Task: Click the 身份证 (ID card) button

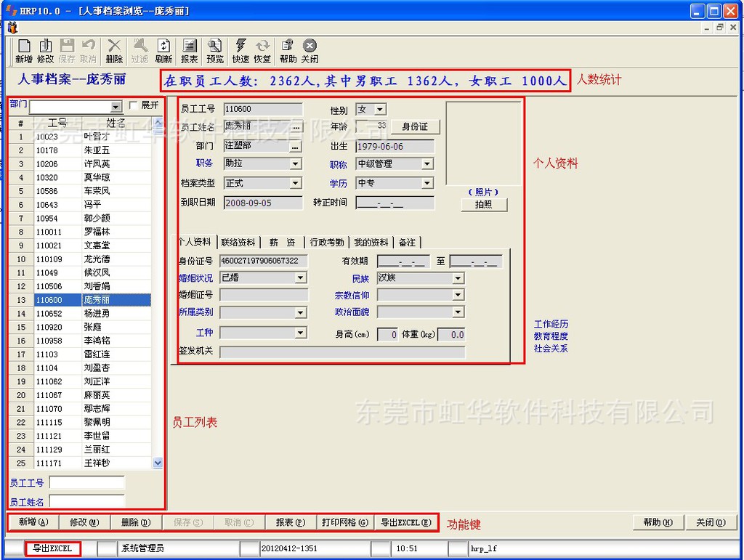Action: [x=415, y=127]
